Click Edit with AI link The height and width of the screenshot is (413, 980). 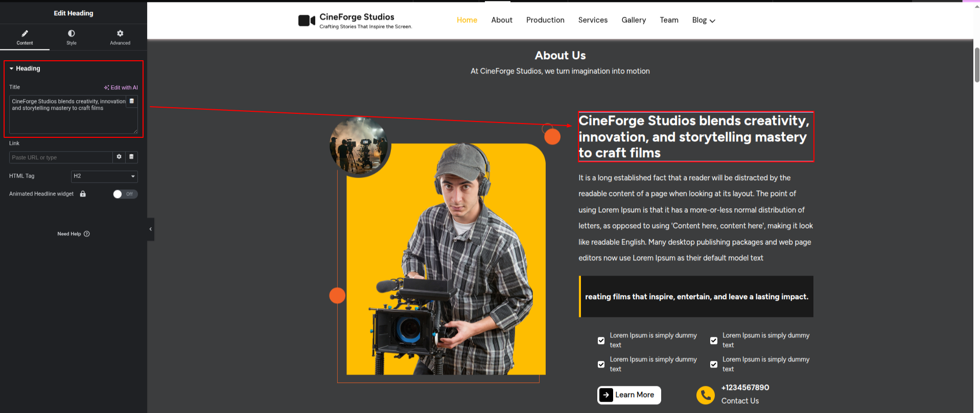click(x=121, y=87)
